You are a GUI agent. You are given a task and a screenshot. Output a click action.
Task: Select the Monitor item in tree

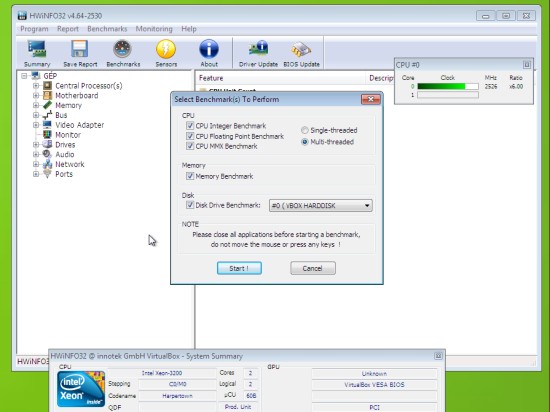pyautogui.click(x=68, y=135)
